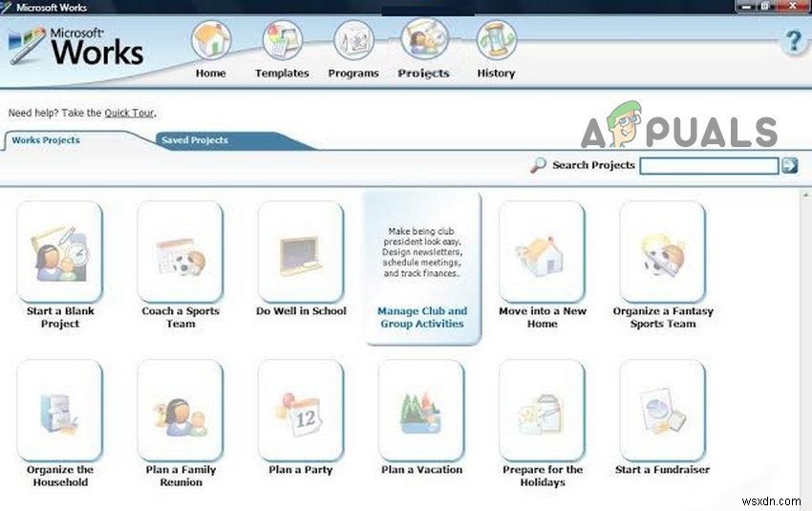Click the Start a Blank Project label
The height and width of the screenshot is (511, 812).
point(60,317)
